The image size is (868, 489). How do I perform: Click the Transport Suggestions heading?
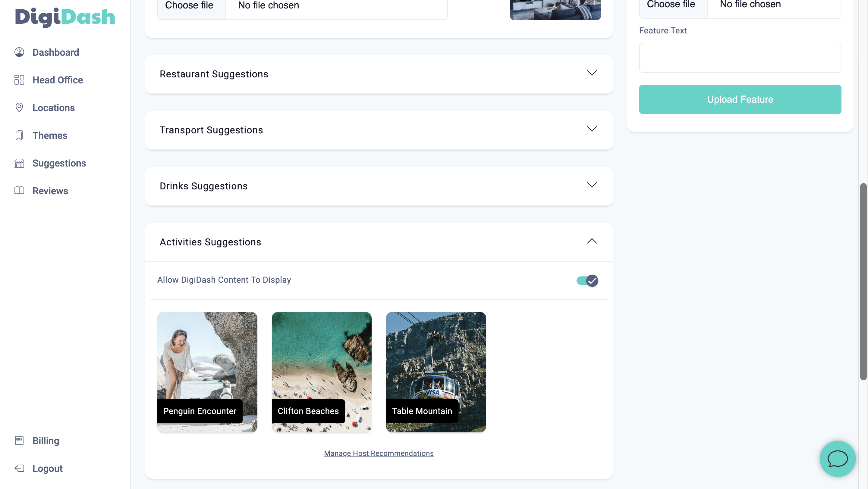pos(211,130)
